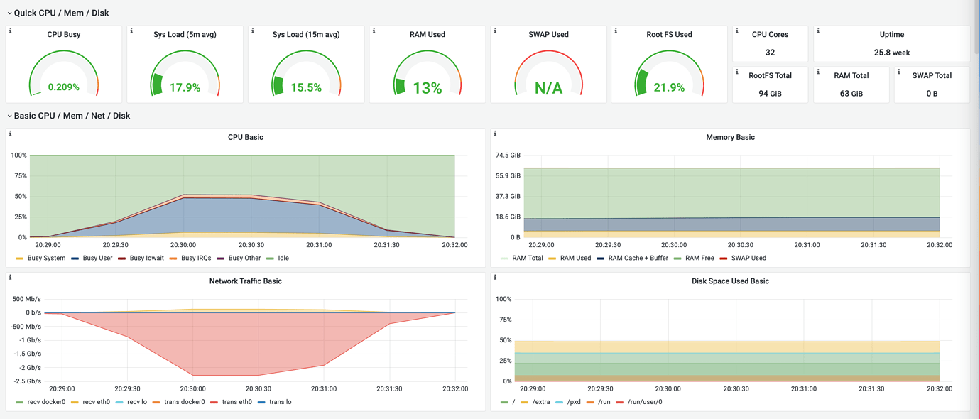Click the Network Traffic Basic info icon
Viewport: 980px width, 419px height.
click(9, 277)
